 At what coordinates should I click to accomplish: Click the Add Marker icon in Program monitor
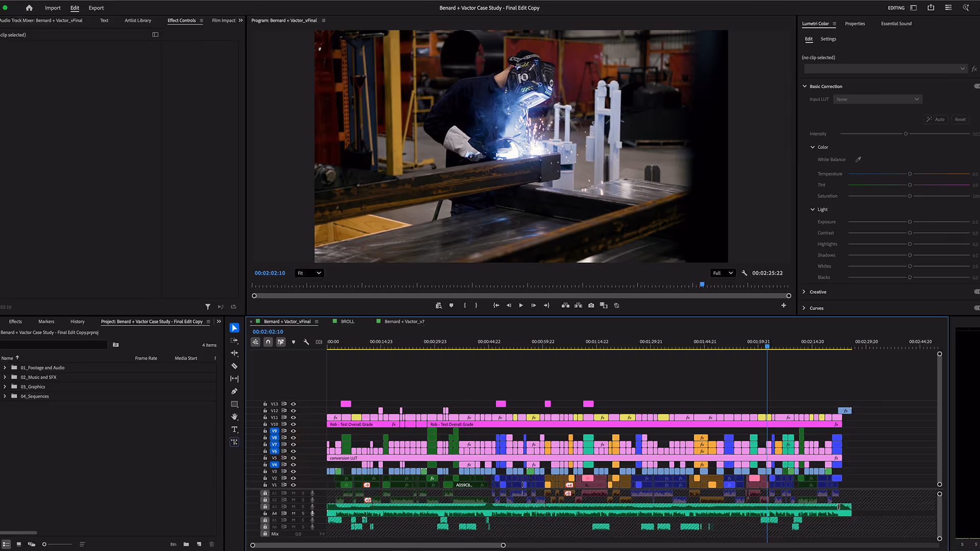pyautogui.click(x=452, y=305)
